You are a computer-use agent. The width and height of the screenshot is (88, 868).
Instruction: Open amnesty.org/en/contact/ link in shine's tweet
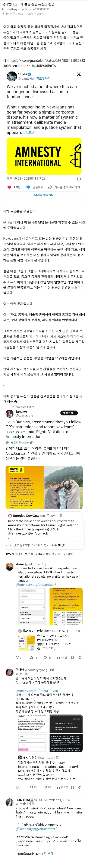36,585
